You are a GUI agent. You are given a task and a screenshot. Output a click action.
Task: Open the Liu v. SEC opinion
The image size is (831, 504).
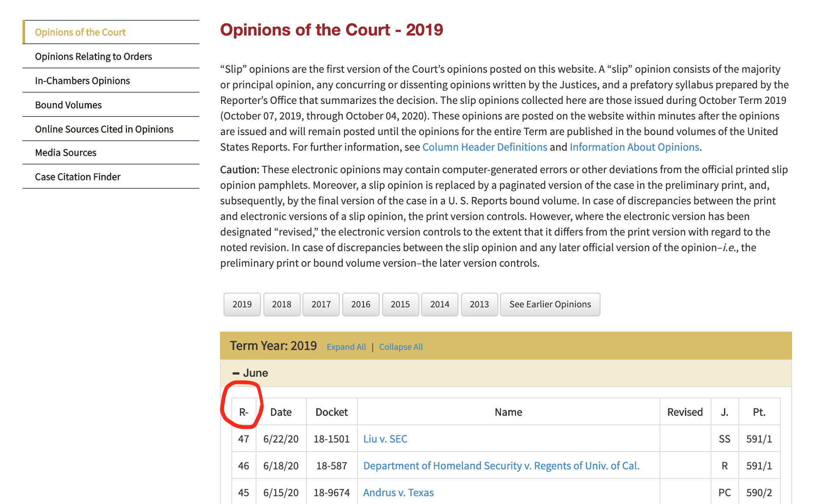coord(385,439)
